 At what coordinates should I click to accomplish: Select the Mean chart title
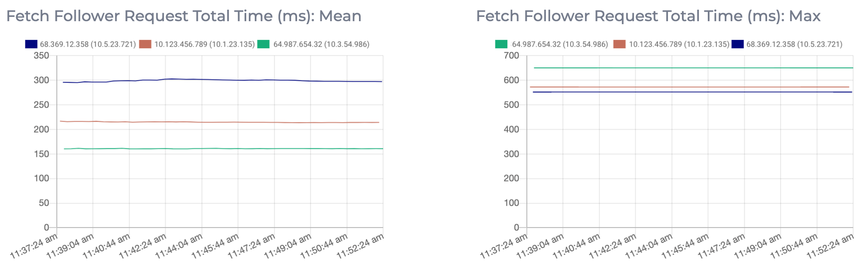point(184,16)
